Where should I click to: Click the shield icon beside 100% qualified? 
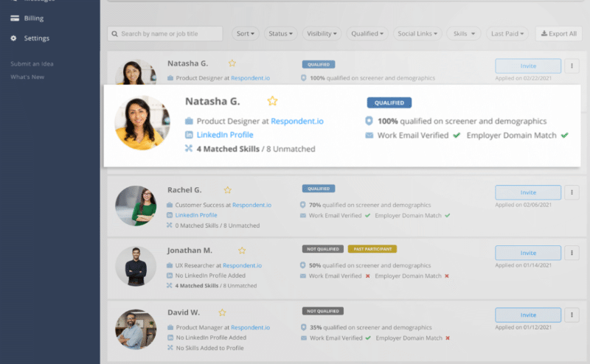point(369,121)
